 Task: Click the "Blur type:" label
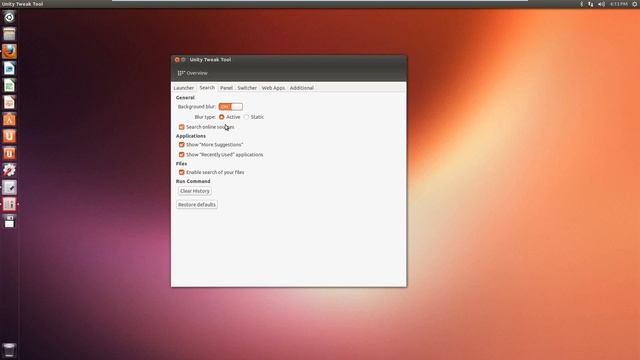205,117
